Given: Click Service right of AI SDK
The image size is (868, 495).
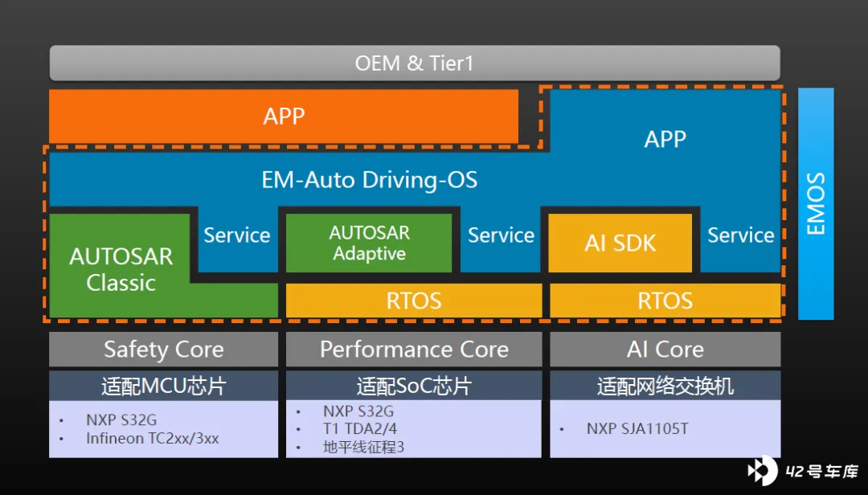Looking at the screenshot, I should tap(741, 235).
